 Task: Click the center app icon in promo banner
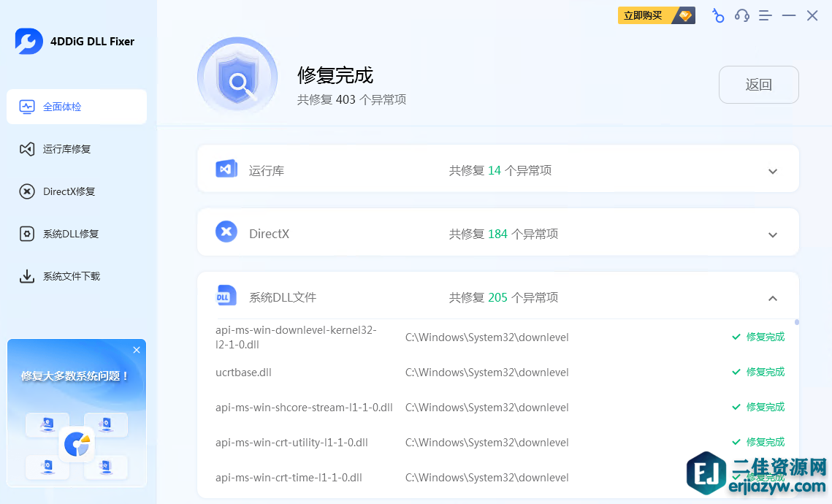[77, 444]
